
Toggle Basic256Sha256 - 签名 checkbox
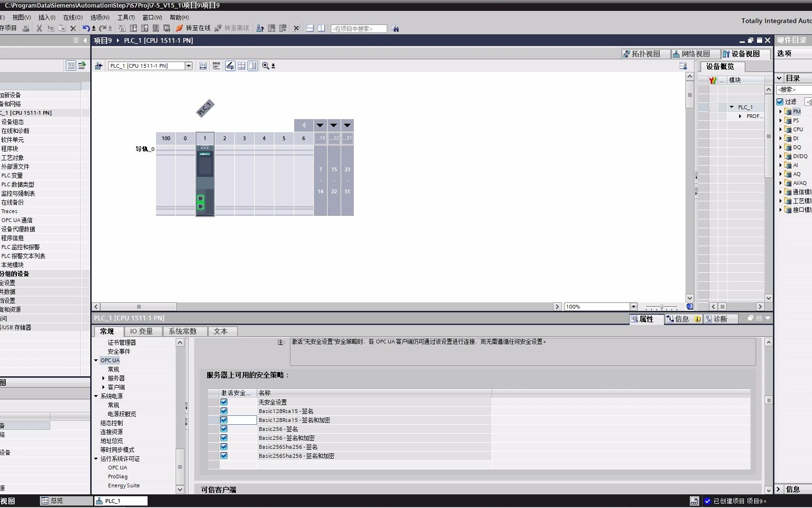(224, 447)
